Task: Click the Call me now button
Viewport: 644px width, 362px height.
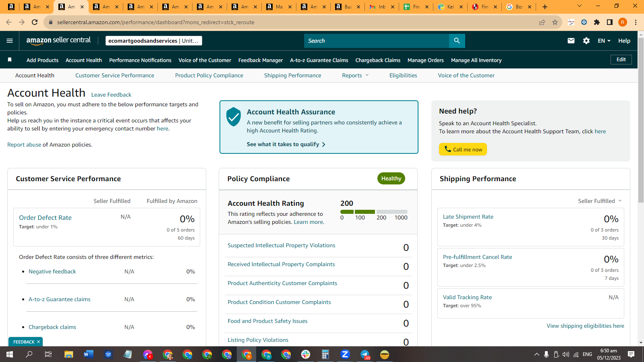Action: pyautogui.click(x=463, y=149)
